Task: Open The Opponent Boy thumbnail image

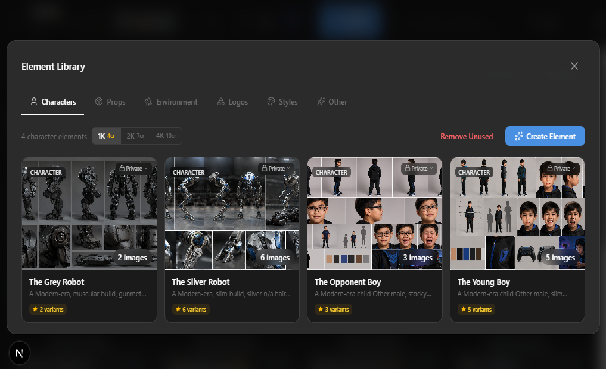Action: click(374, 213)
